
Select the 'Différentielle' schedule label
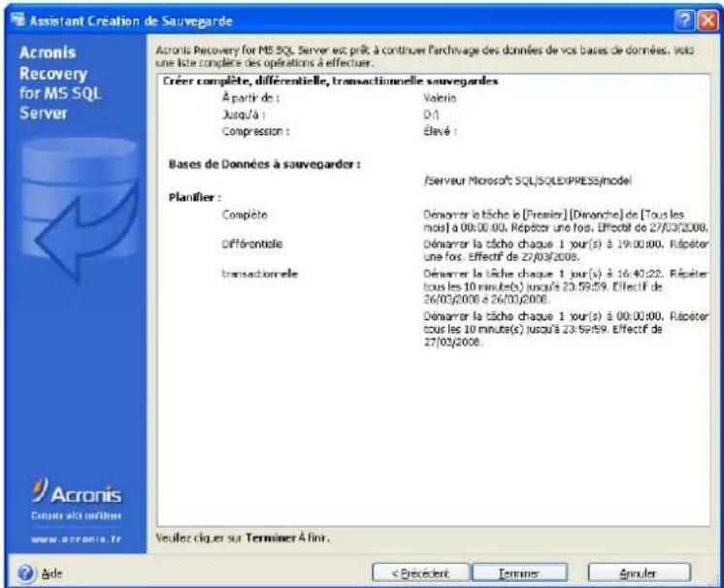[252, 245]
